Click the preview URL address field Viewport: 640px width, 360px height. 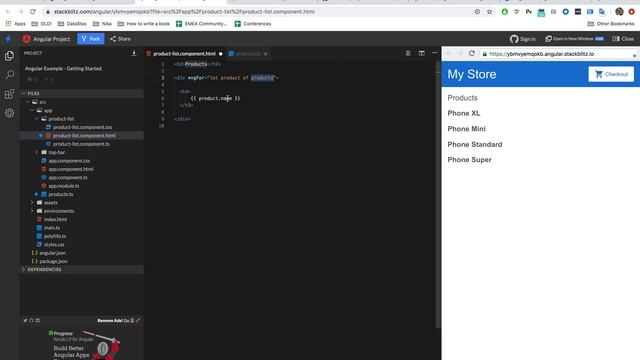(558, 54)
